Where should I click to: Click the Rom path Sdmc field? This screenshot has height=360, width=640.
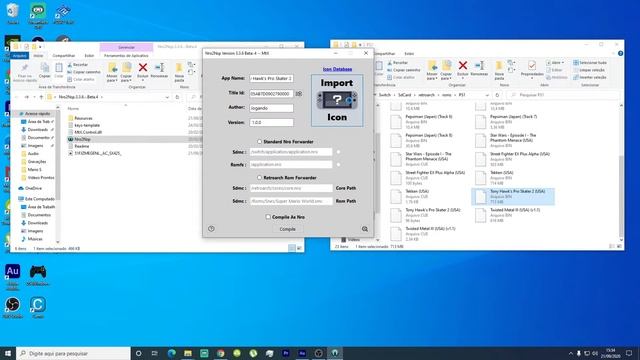tap(291, 201)
